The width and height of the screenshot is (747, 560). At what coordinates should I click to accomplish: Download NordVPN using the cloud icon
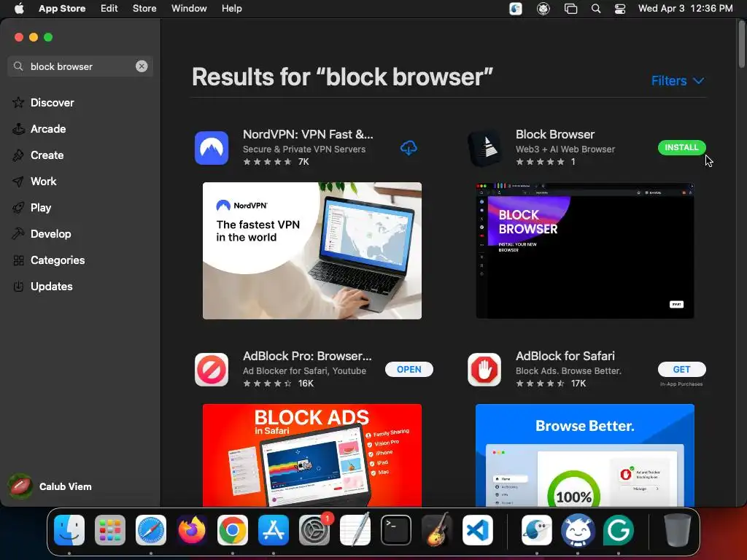tap(409, 148)
